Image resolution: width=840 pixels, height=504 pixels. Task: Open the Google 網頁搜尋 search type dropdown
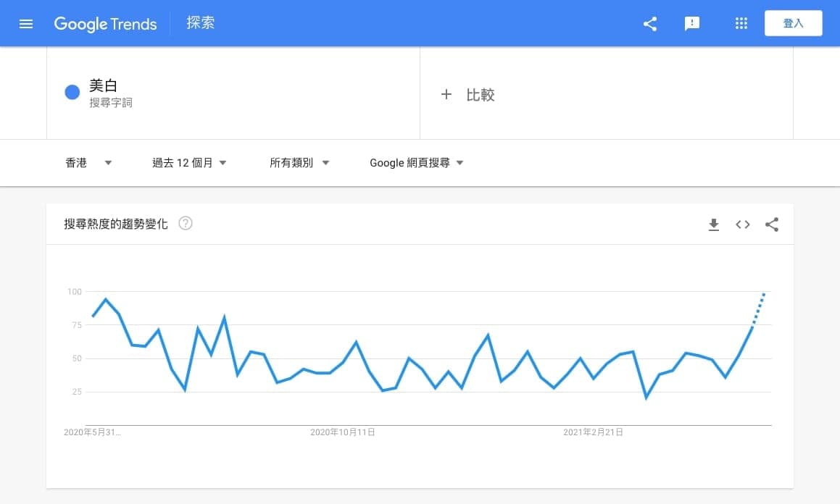click(416, 163)
